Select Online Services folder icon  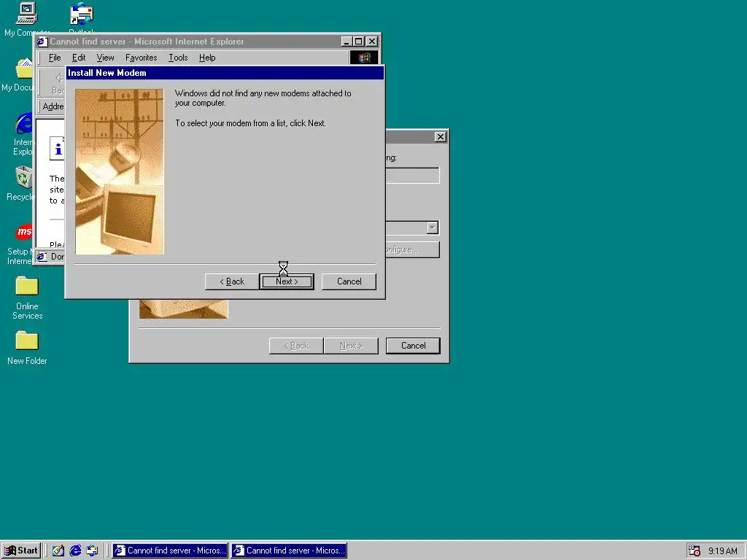coord(27,298)
